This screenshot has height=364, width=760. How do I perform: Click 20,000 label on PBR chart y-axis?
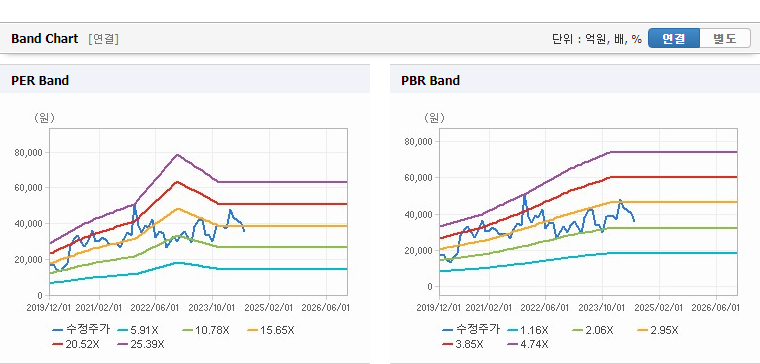coord(419,250)
